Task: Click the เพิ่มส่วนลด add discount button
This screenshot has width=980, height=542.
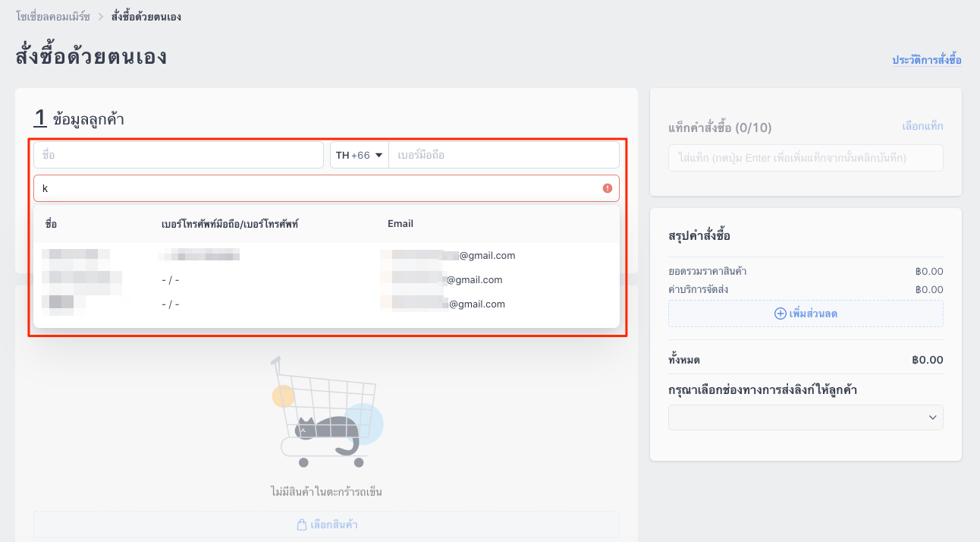Action: (806, 314)
